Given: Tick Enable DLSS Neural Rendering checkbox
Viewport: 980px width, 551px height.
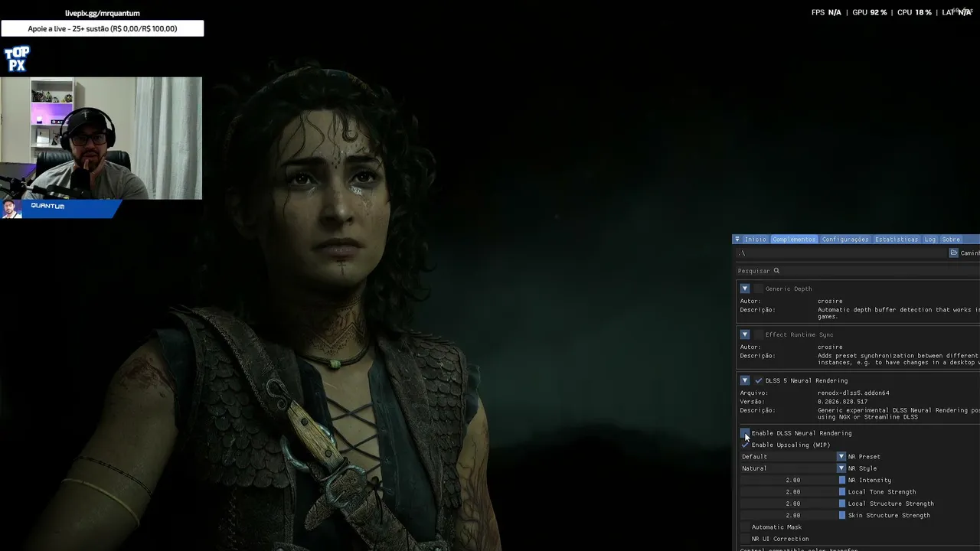Looking at the screenshot, I should (x=745, y=433).
